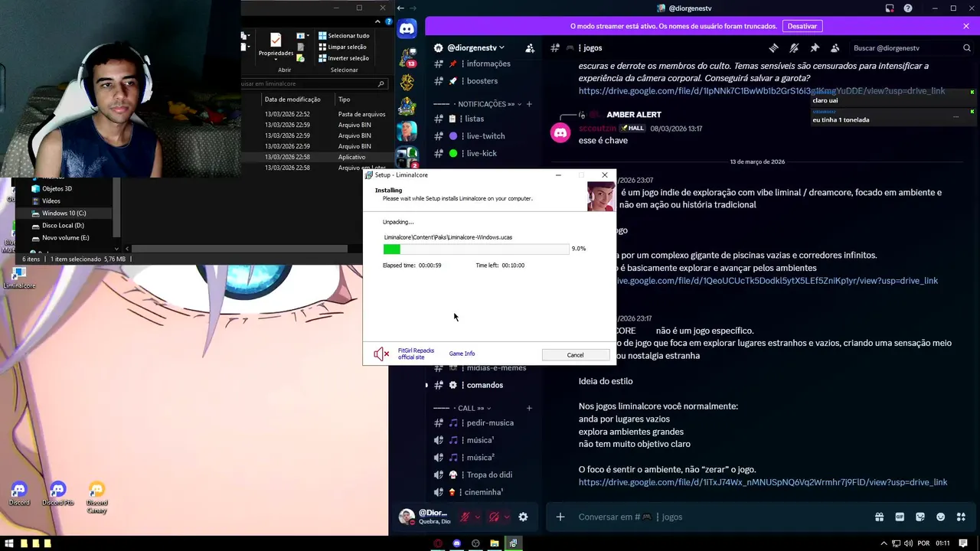Toggle headphone deafen in user panel

(494, 517)
